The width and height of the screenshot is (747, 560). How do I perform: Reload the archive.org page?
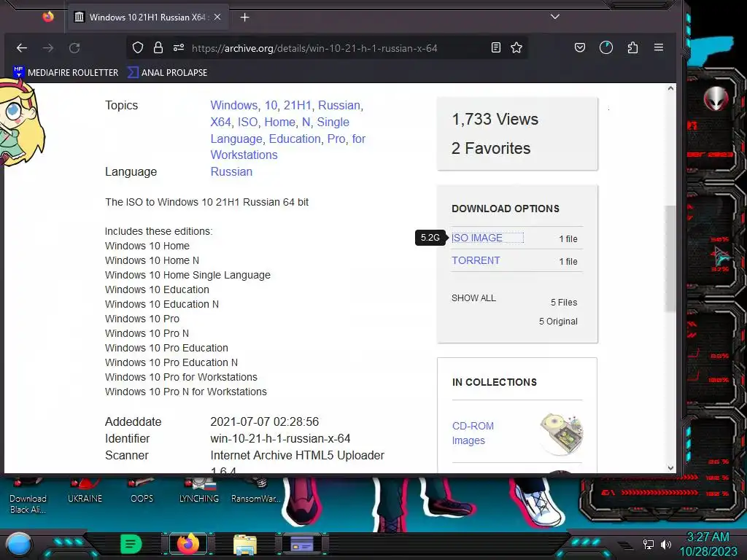point(74,48)
